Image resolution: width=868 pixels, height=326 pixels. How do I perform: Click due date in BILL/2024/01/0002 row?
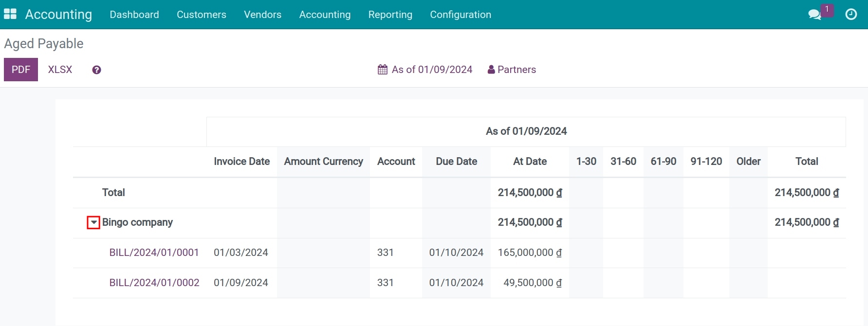click(456, 283)
